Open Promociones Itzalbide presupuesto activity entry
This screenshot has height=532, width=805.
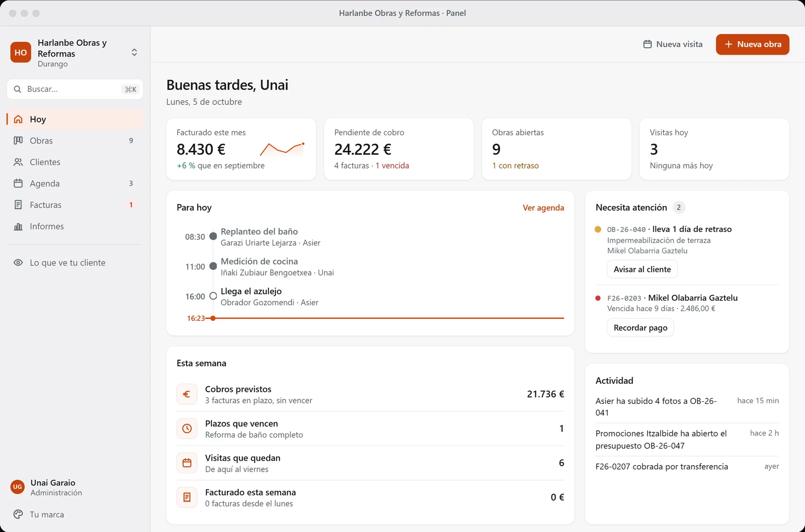coord(687,439)
